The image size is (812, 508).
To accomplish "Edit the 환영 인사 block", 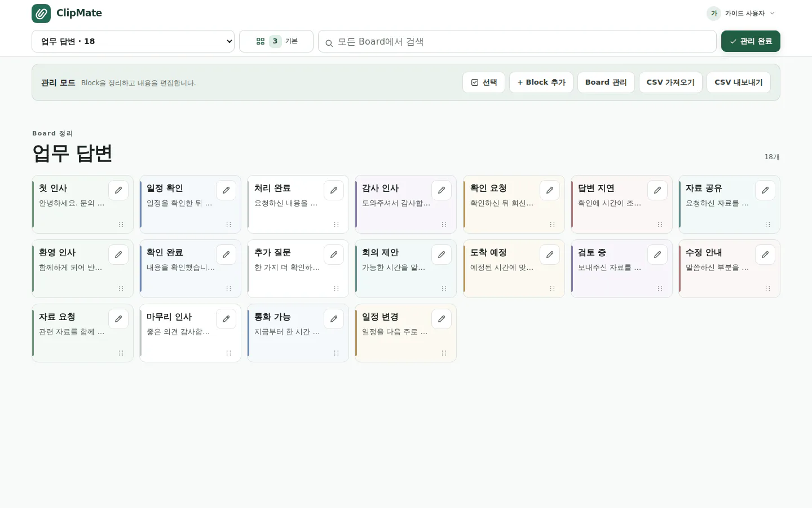I will tap(118, 255).
